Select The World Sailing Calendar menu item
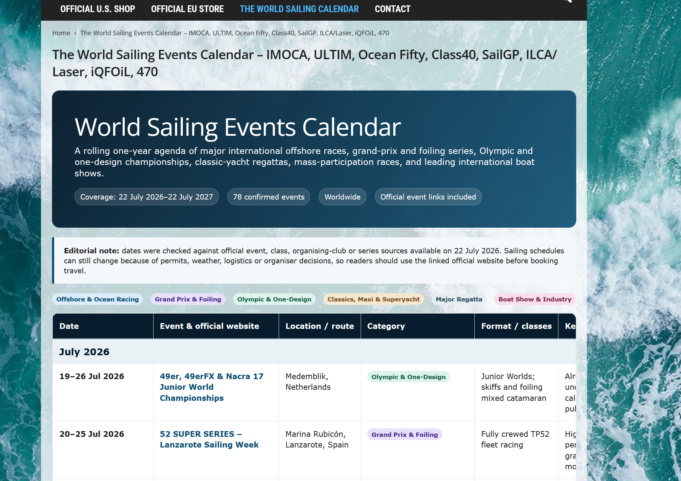This screenshot has width=681, height=481. coord(299,9)
